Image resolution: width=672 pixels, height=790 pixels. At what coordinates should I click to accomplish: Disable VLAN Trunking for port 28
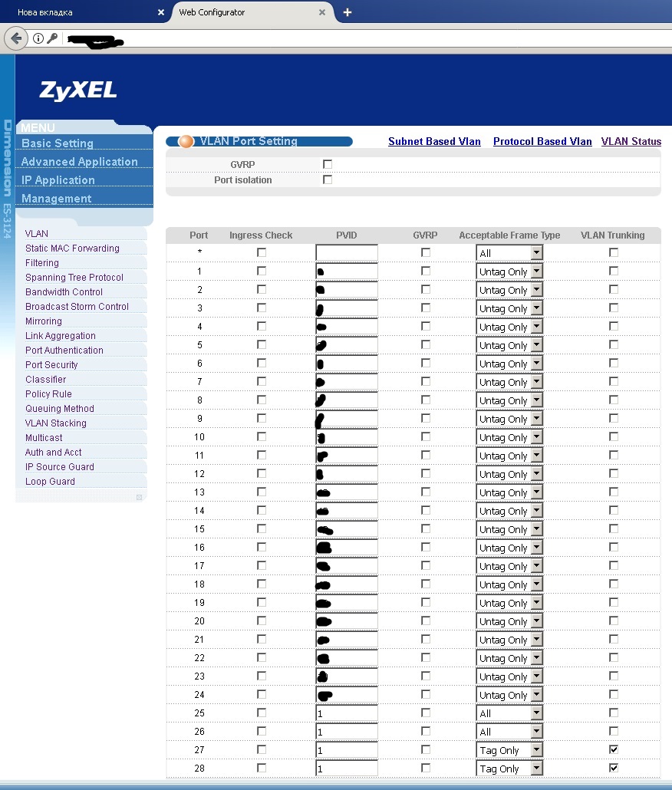(612, 768)
